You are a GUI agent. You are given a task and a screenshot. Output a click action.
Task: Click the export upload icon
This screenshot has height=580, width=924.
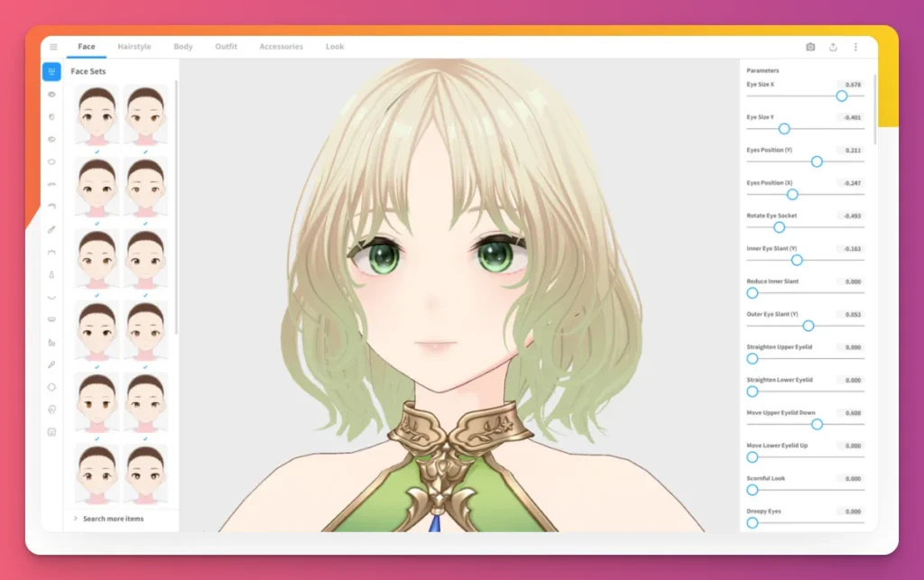coord(833,47)
